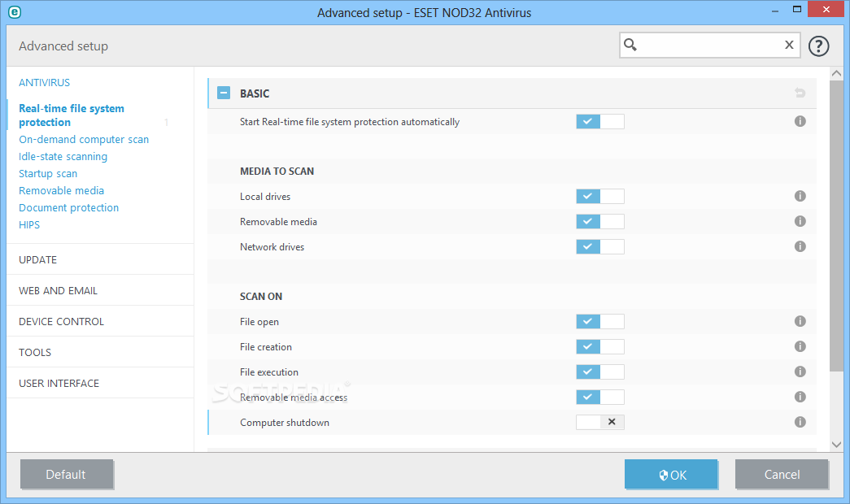Click the search magnifier icon
Image resolution: width=850 pixels, height=504 pixels.
point(630,45)
